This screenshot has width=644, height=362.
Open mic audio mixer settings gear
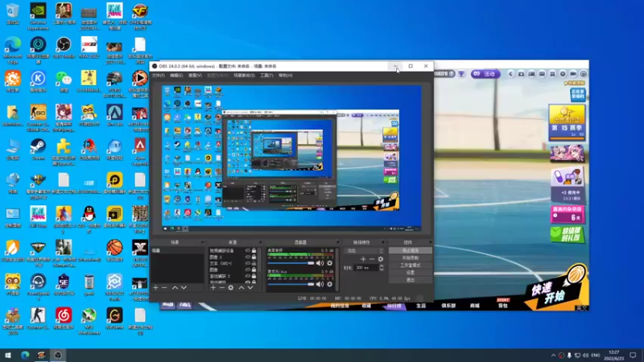point(329,284)
